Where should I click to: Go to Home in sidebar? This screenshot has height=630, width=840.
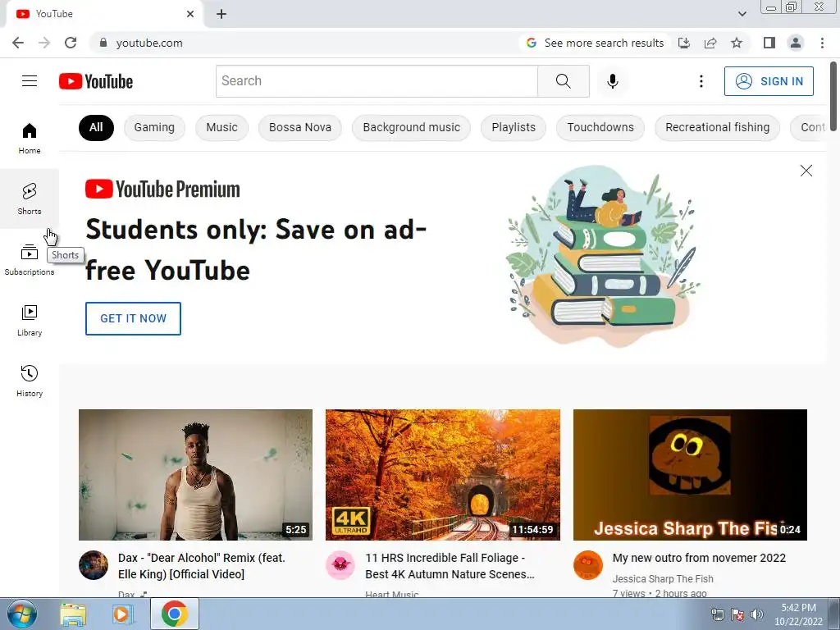coord(30,138)
